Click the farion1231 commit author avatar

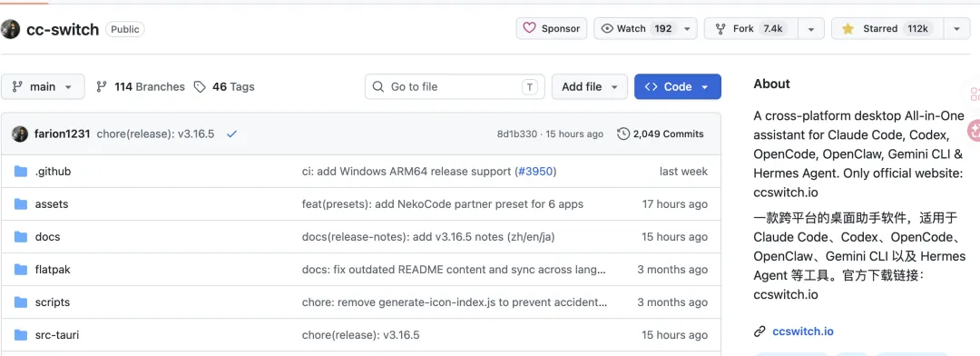tap(20, 133)
